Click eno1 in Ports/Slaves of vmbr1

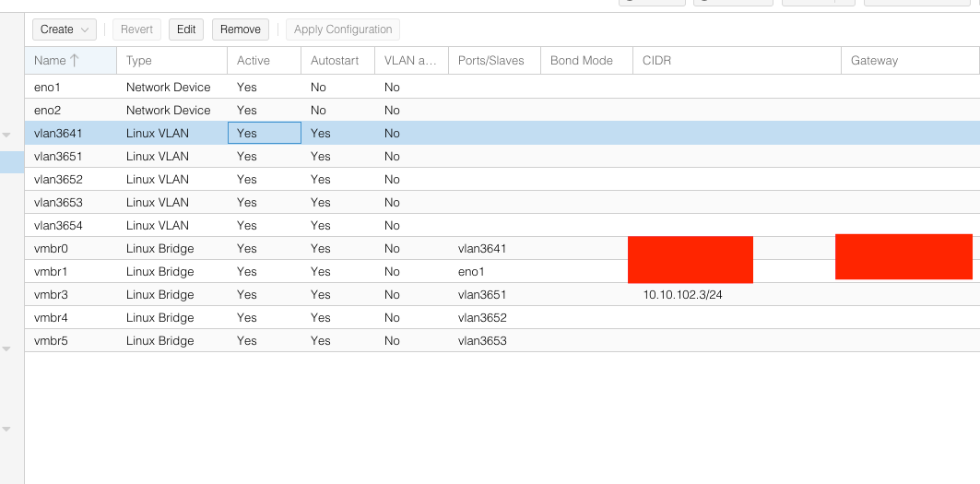pos(471,271)
